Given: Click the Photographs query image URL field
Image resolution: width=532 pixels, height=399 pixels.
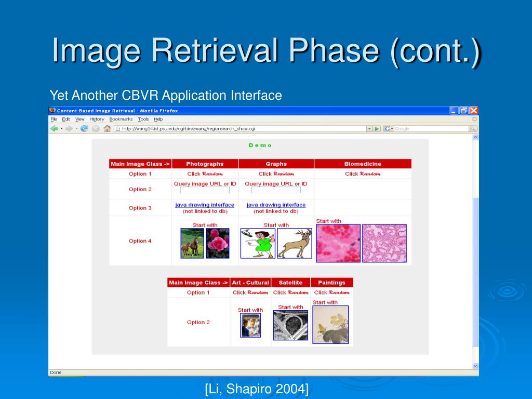Looking at the screenshot, I should (x=205, y=190).
